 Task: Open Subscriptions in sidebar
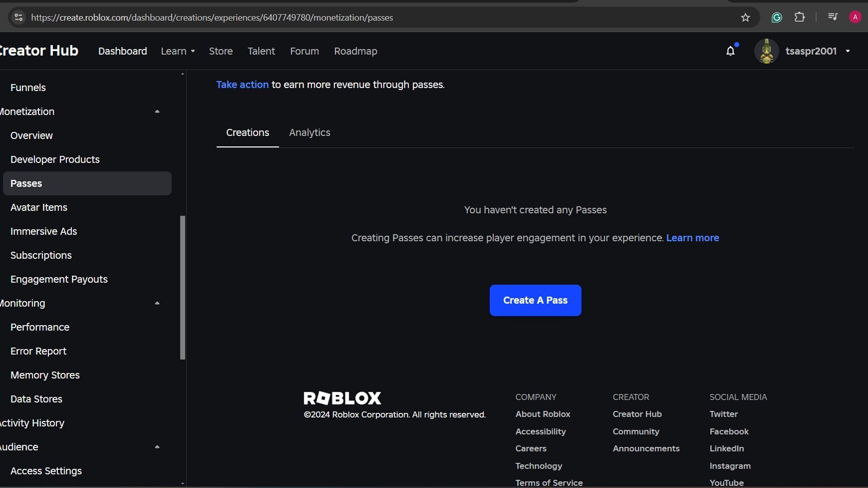pos(41,255)
